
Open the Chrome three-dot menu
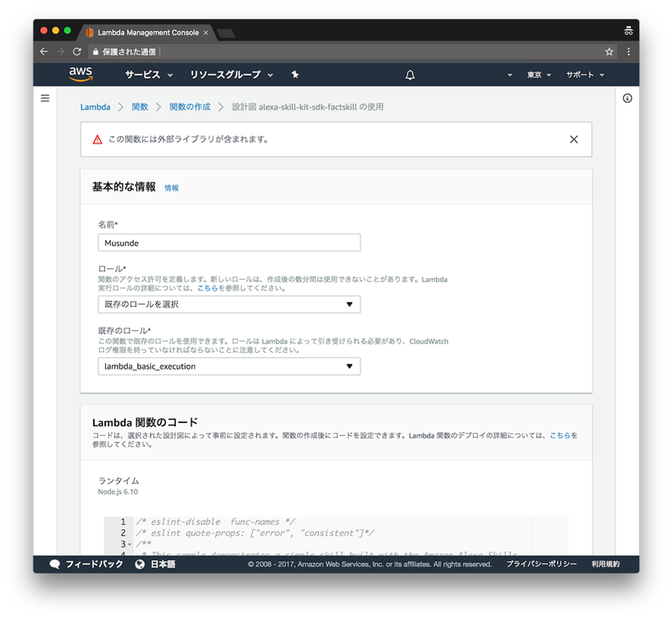pos(628,51)
